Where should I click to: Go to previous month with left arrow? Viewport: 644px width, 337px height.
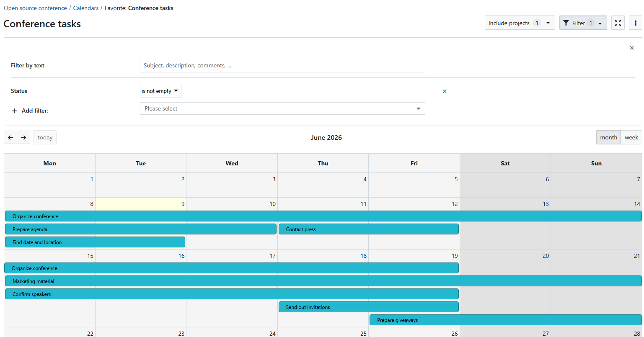(x=10, y=137)
